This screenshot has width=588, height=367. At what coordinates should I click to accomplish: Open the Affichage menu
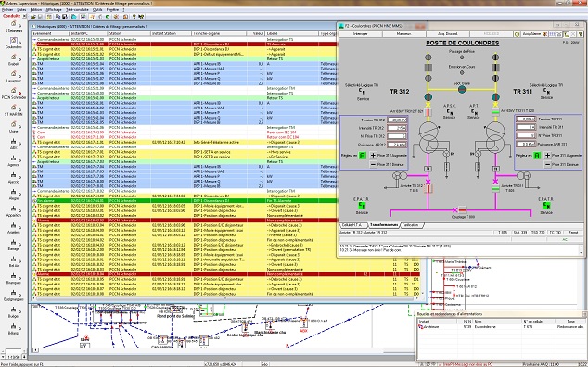point(54,10)
